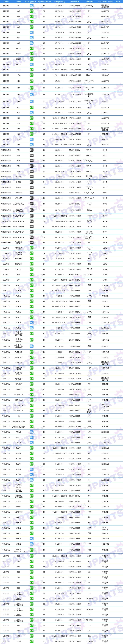Image resolution: width=123 pixels, height=644 pixels.
Task: Select the 420kW / 571KM power cell
Action: [x=75, y=75]
